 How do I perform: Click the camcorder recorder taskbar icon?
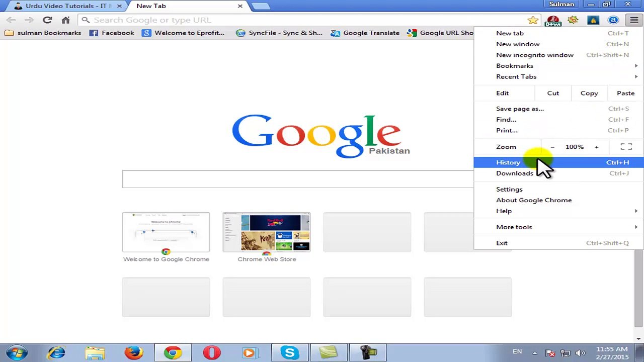click(368, 353)
